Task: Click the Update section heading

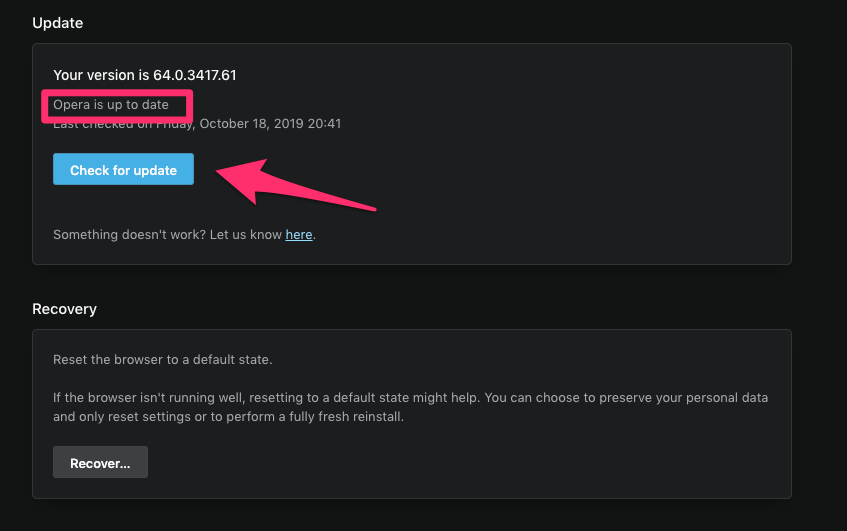Action: (x=58, y=22)
